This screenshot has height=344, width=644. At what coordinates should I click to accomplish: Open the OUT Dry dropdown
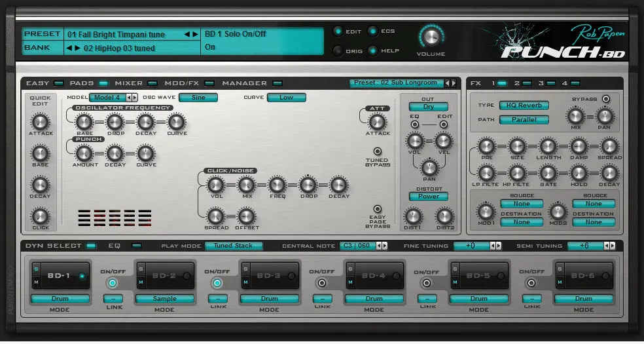[429, 107]
